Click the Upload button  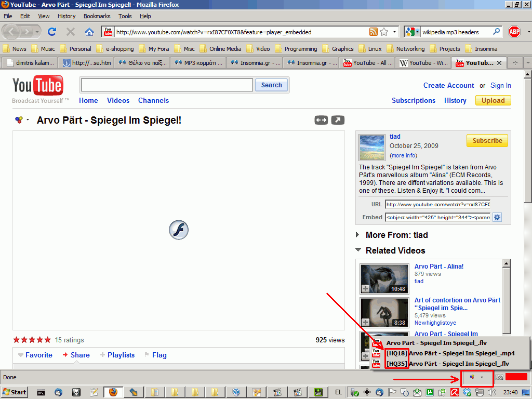click(x=493, y=100)
